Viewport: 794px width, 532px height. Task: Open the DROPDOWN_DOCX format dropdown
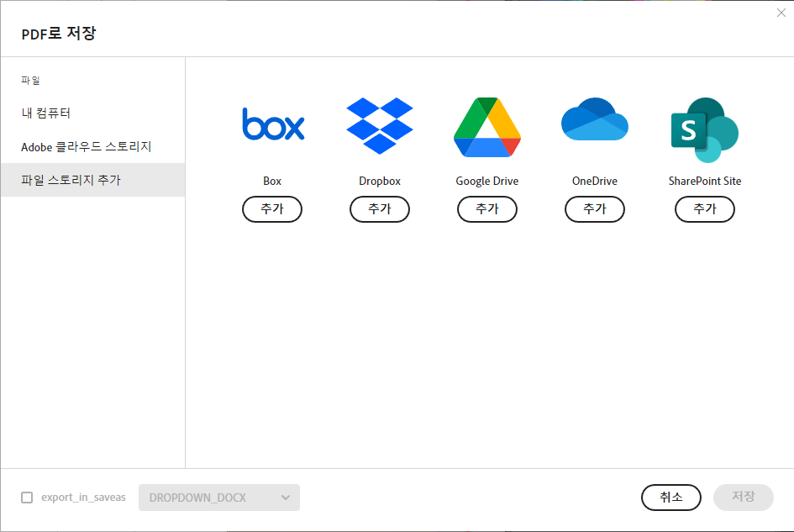point(219,498)
